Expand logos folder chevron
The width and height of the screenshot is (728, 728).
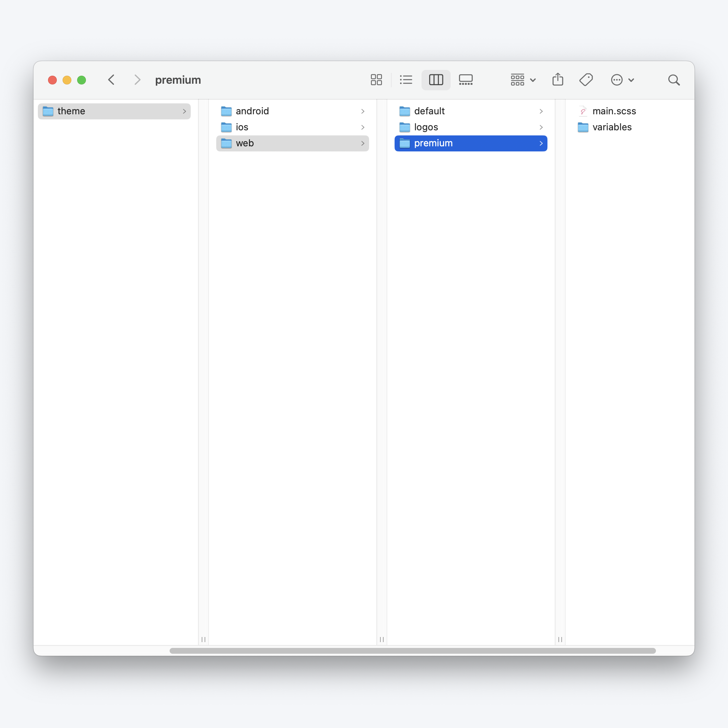click(541, 127)
